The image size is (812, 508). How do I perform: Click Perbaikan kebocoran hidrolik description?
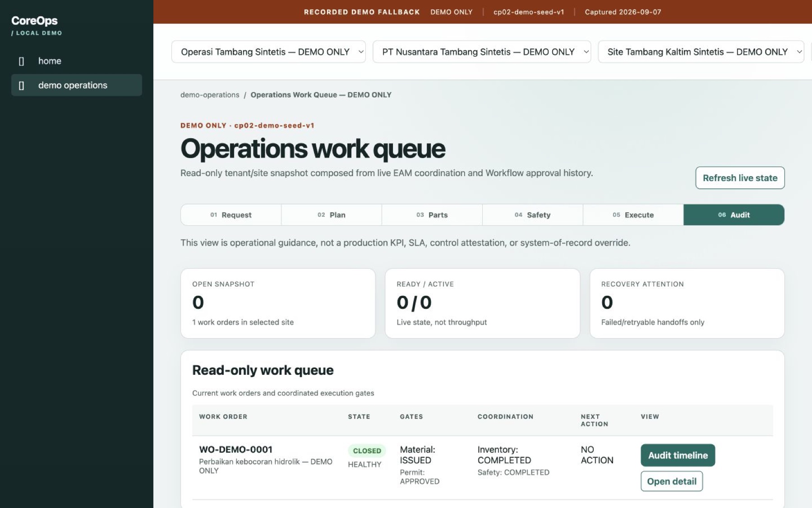click(x=266, y=466)
